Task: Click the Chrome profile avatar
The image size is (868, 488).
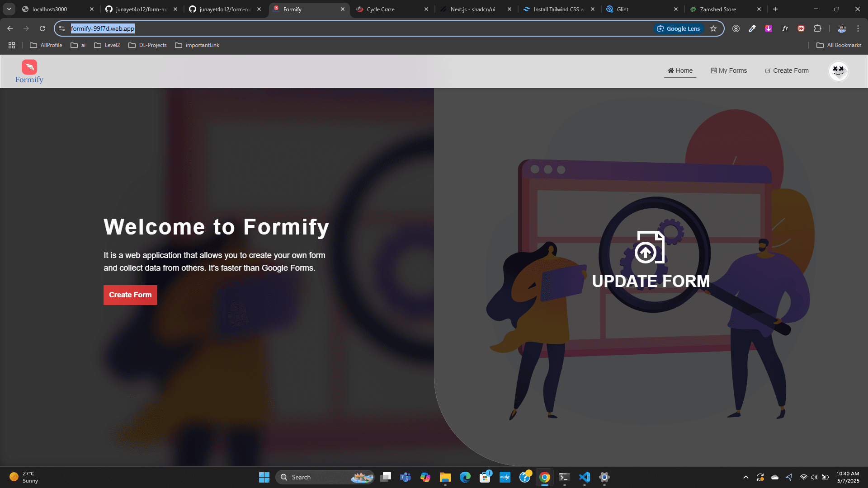Action: pos(842,28)
